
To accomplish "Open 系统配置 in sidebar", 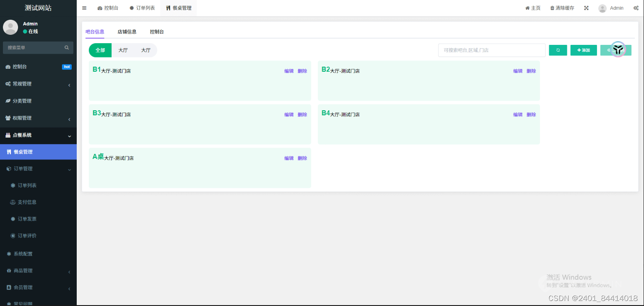I will (x=38, y=254).
